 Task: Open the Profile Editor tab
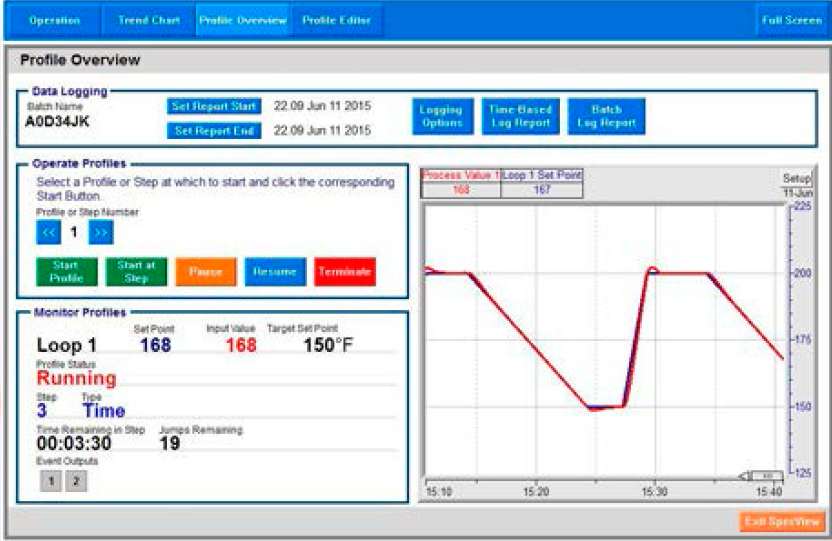click(x=336, y=20)
